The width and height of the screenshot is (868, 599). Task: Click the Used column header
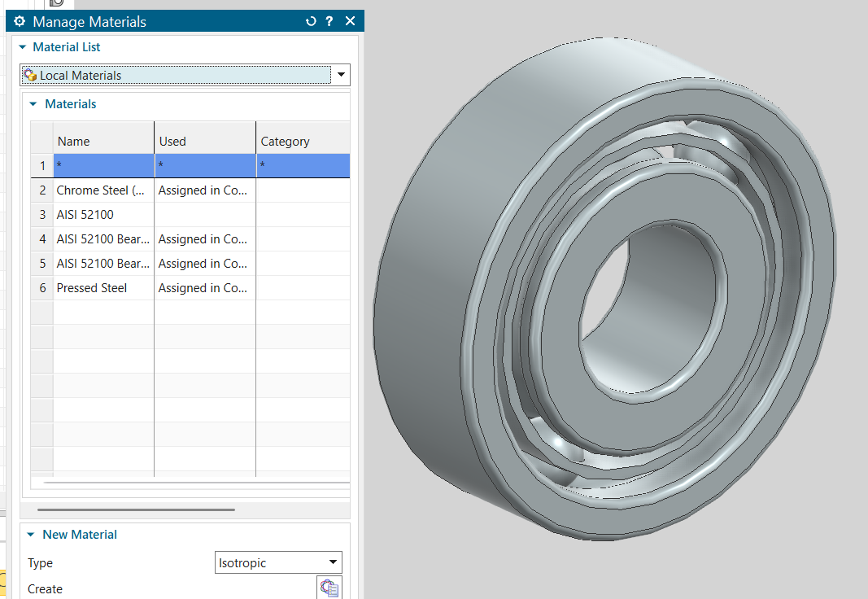point(172,141)
